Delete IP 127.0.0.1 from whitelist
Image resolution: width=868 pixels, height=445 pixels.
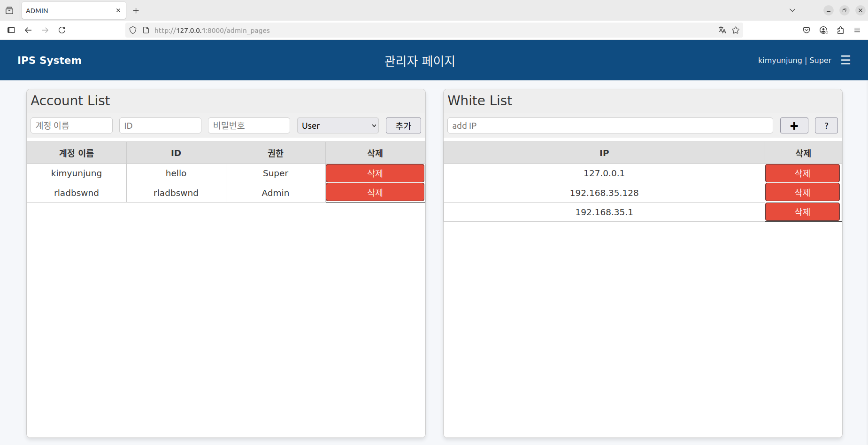802,173
